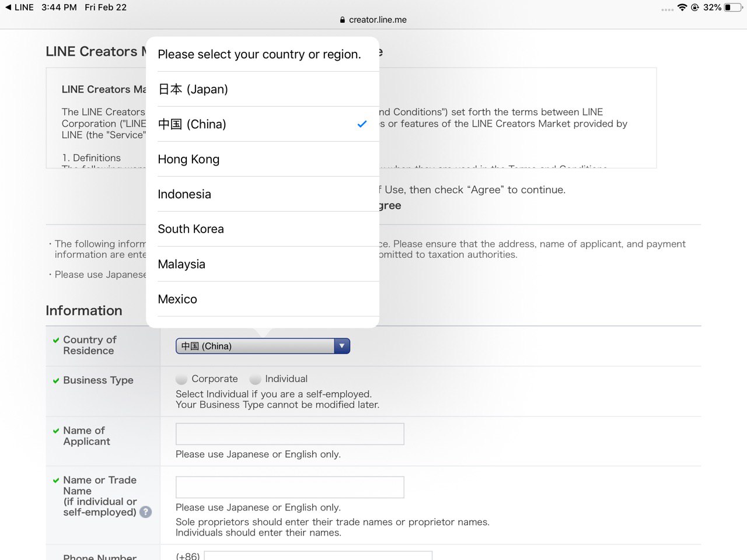
Task: Select Malaysia from the region list
Action: pos(263,264)
